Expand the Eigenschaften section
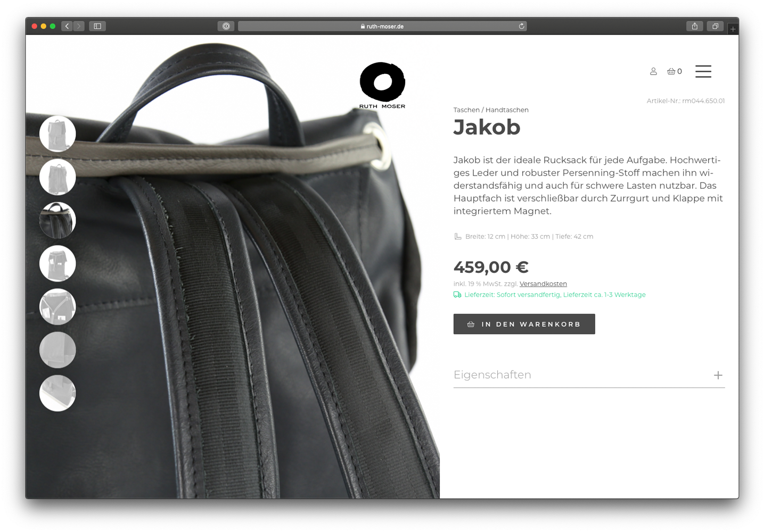The width and height of the screenshot is (764, 532). (589, 375)
